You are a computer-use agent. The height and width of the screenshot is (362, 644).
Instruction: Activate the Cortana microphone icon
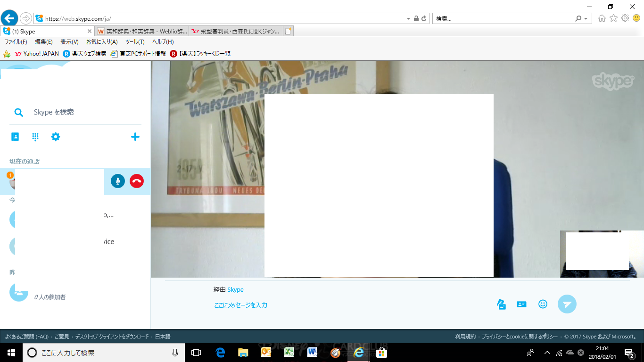tap(175, 353)
